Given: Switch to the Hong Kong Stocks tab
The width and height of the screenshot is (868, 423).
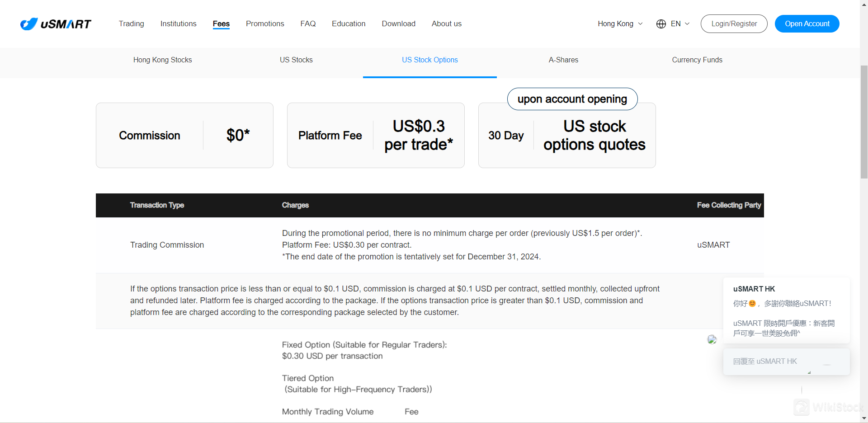Looking at the screenshot, I should 163,60.
